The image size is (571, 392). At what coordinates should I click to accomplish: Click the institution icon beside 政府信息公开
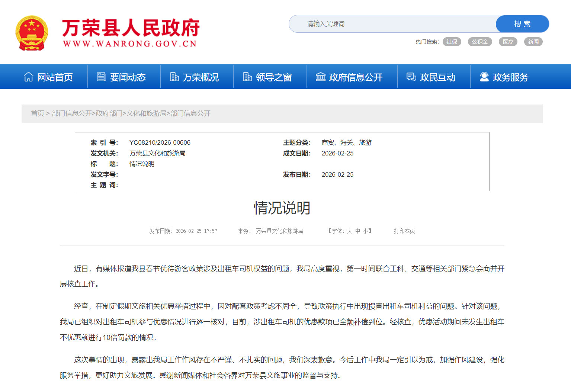320,77
